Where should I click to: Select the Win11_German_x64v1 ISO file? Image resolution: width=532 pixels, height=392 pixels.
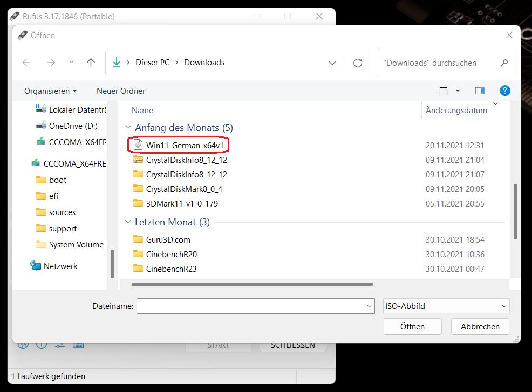[x=179, y=145]
